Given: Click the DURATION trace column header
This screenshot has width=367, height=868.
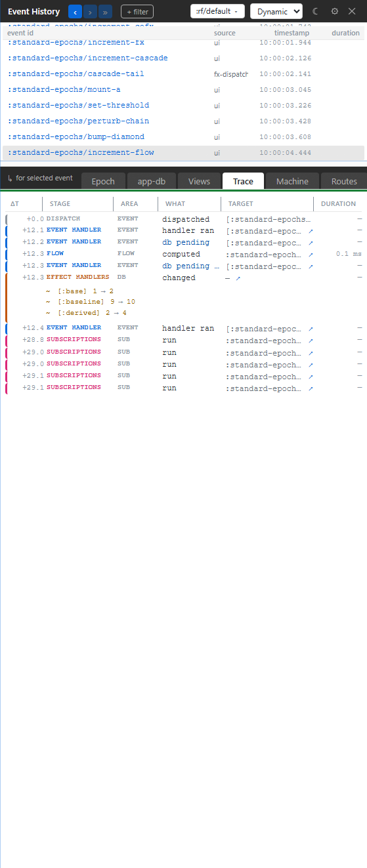Looking at the screenshot, I should pyautogui.click(x=338, y=204).
